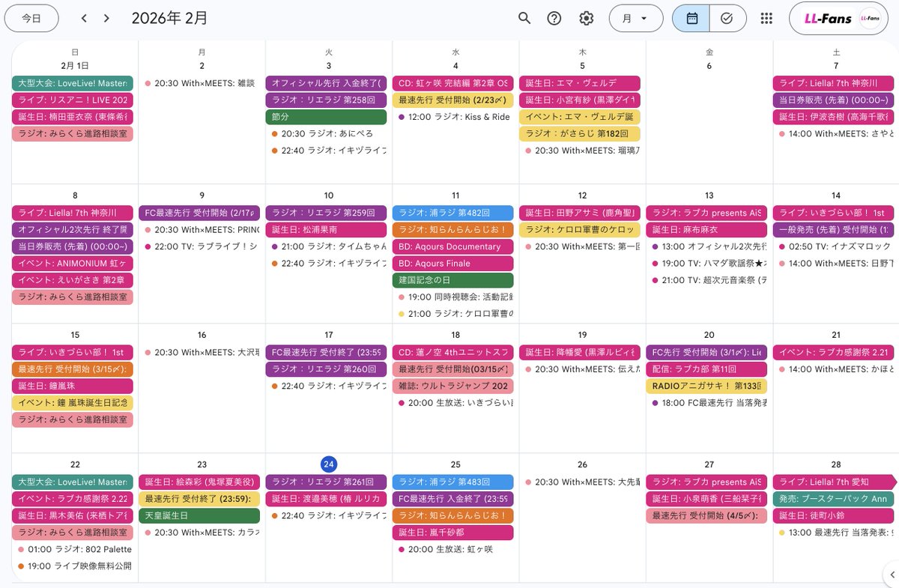Open 雑誌: ウルトラジャンプ event
This screenshot has width=899, height=588.
point(452,386)
